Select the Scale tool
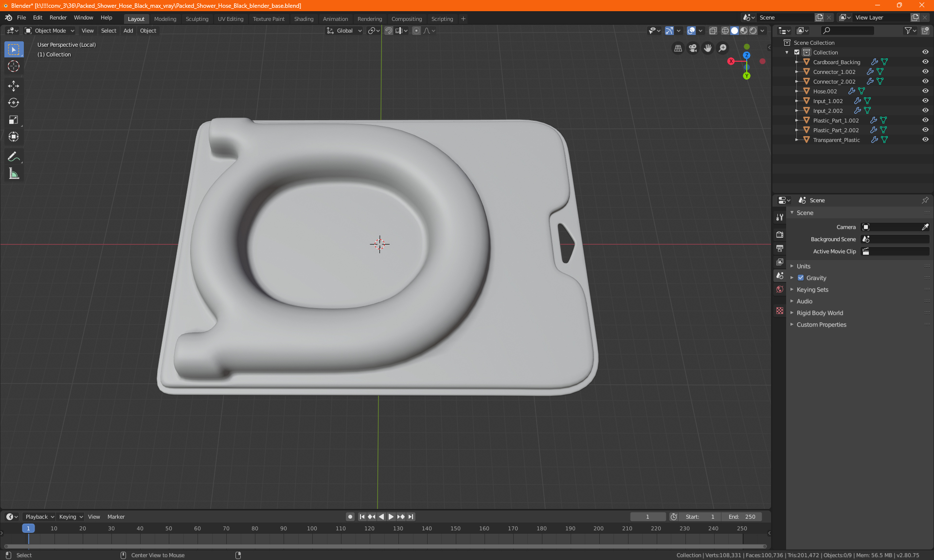Viewport: 934px width, 560px height. click(x=14, y=120)
